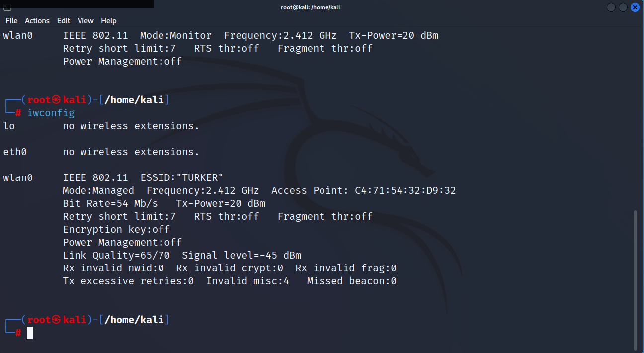Click the Signal level=-45 dBm value
The image size is (644, 353).
[241, 255]
